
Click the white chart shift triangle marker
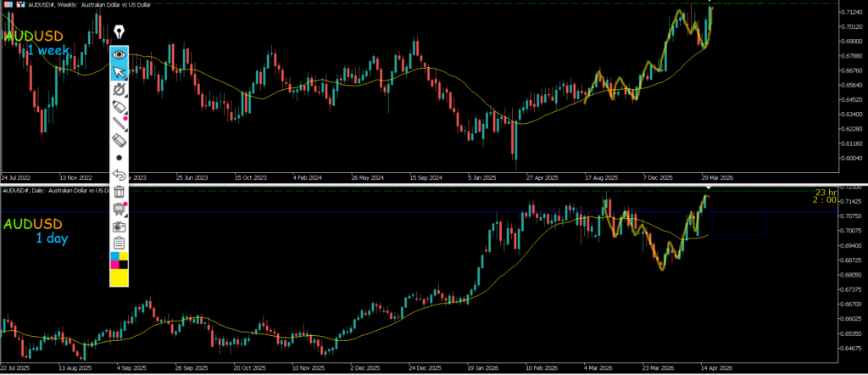[x=707, y=187]
